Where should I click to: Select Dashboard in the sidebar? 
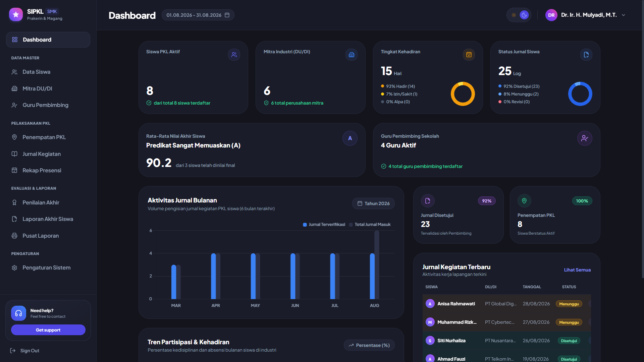48,40
